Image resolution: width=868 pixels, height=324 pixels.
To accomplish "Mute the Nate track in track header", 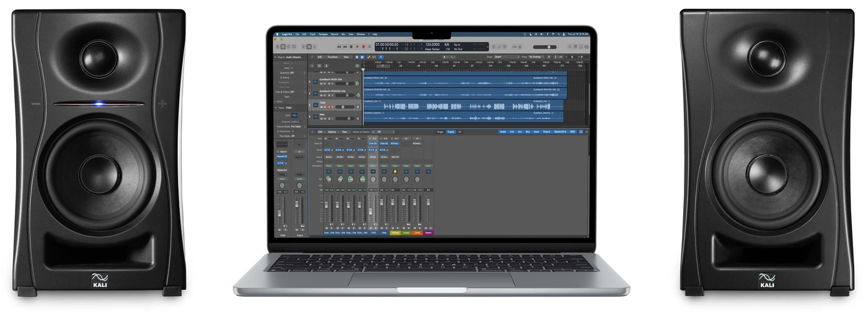I will click(321, 119).
